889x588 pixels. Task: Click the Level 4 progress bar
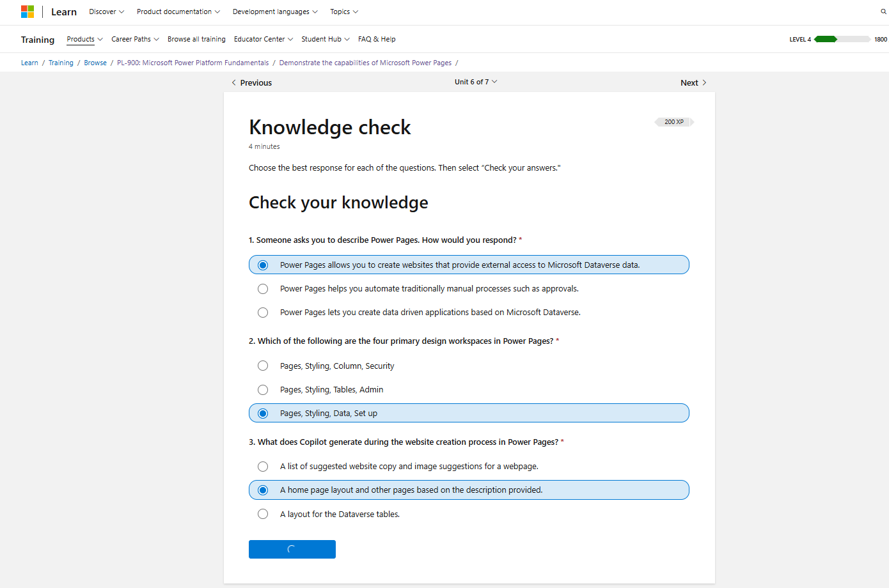tap(842, 39)
